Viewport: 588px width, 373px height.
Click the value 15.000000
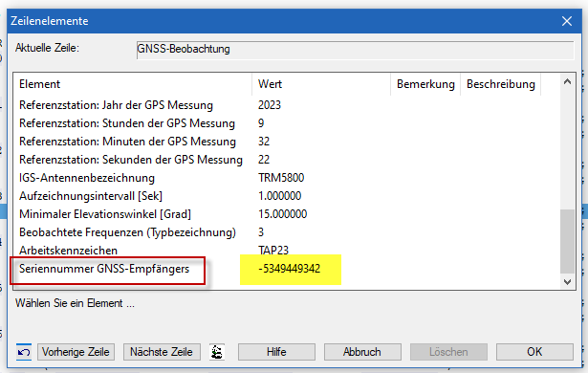[283, 214]
